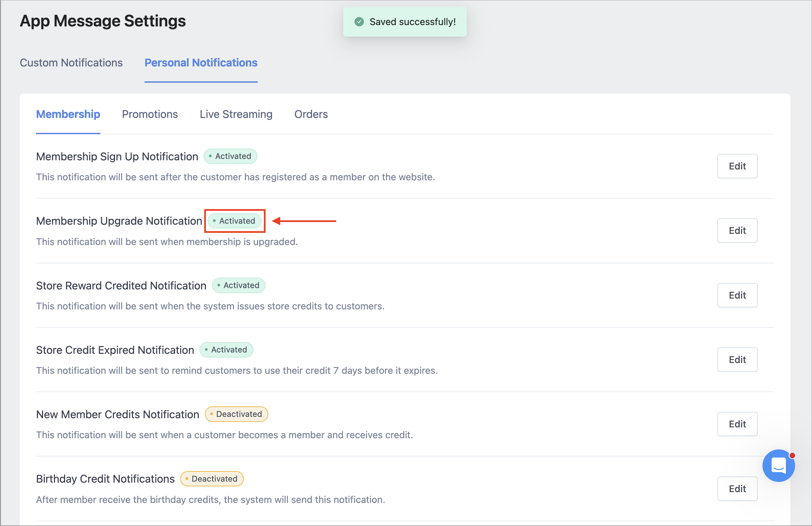This screenshot has width=812, height=526.
Task: Click Store Credit Expired Notification title
Action: coord(115,350)
